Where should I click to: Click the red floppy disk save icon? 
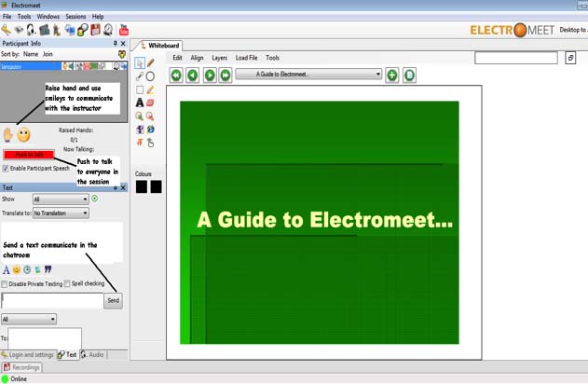click(96, 30)
